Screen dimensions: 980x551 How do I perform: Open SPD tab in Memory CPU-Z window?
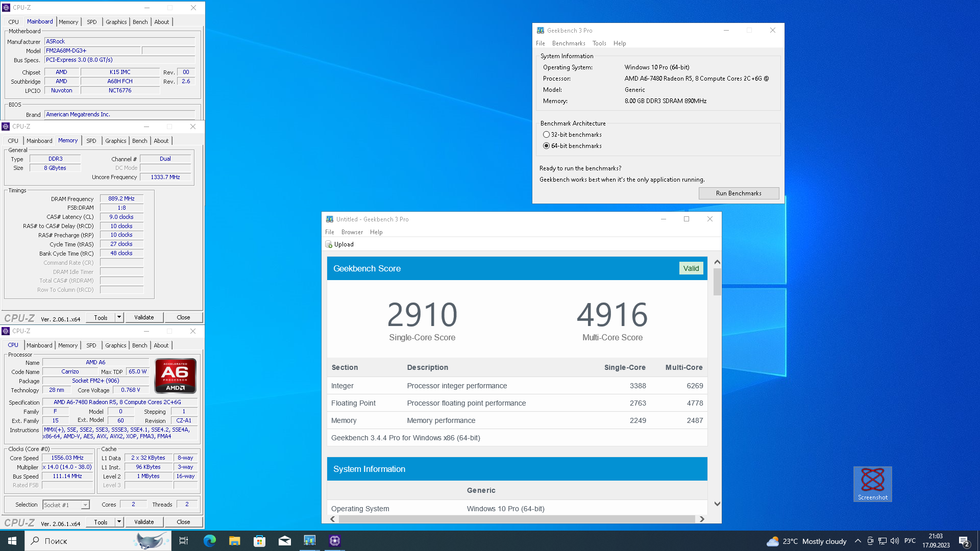tap(91, 141)
